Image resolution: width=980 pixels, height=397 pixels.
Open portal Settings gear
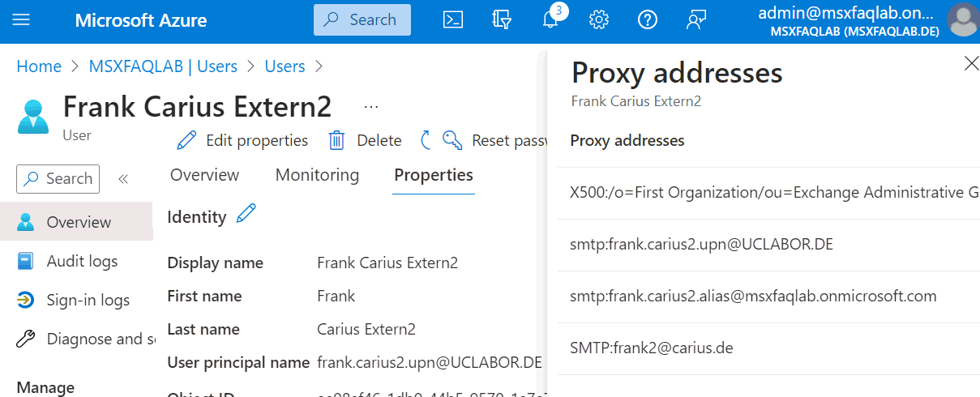[x=598, y=20]
